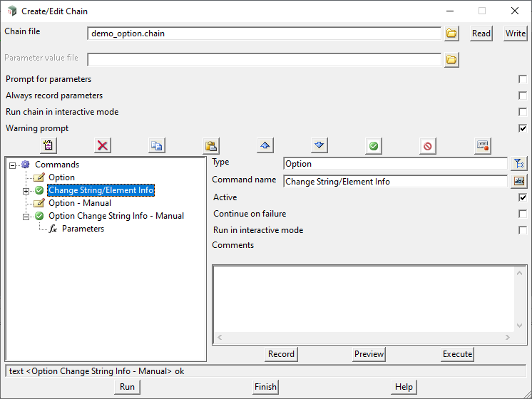Click the new command toolbar icon
532x399 pixels.
tap(48, 146)
